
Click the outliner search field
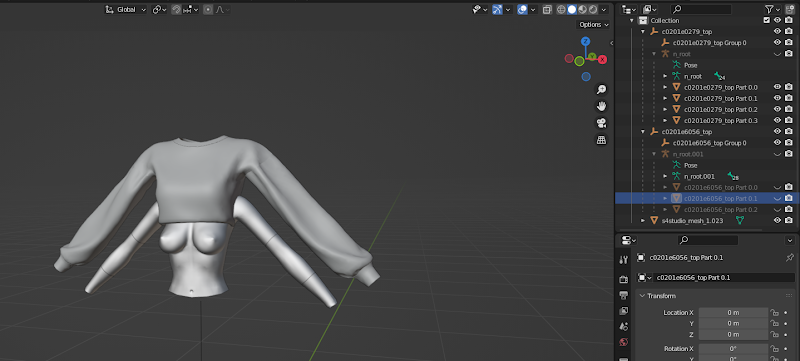pyautogui.click(x=701, y=9)
